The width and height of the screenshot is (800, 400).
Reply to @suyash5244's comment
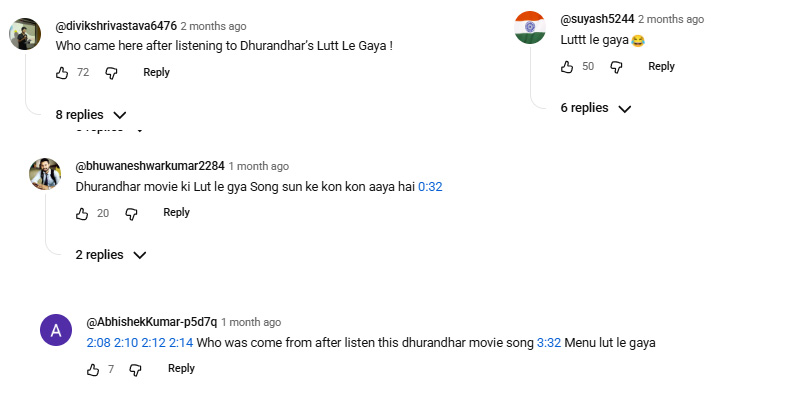(x=661, y=66)
